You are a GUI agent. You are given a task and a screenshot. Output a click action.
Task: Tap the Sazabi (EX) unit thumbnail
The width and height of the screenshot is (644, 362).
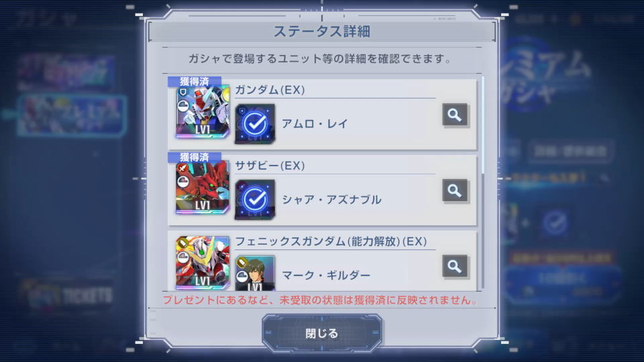203,188
